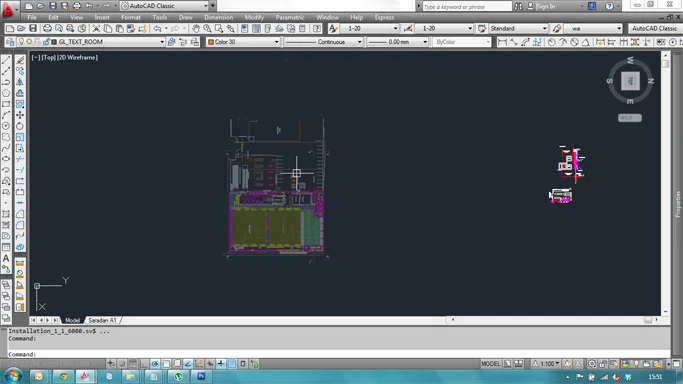Open the Format menu
The image size is (683, 384).
click(131, 17)
